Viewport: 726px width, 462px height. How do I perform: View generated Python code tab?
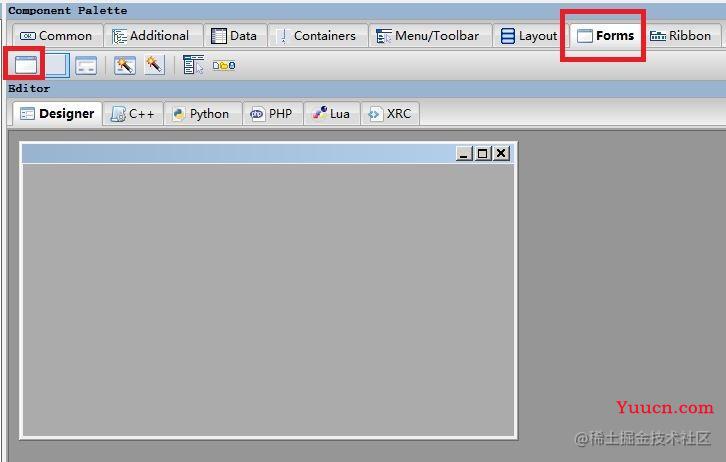[x=202, y=113]
